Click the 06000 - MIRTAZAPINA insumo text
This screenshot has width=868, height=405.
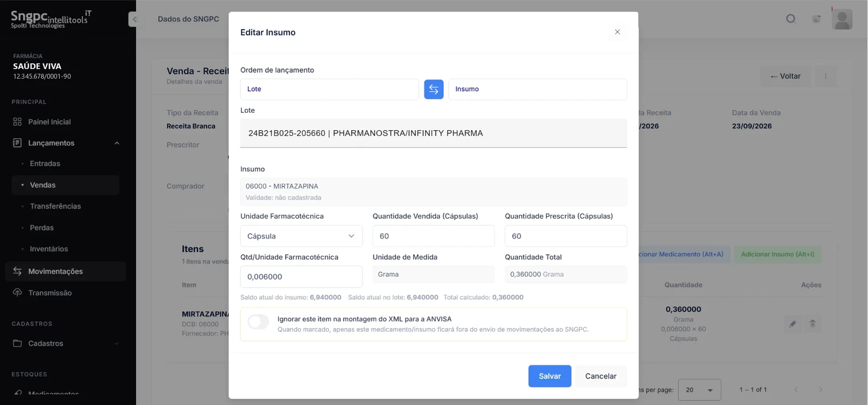pyautogui.click(x=282, y=186)
